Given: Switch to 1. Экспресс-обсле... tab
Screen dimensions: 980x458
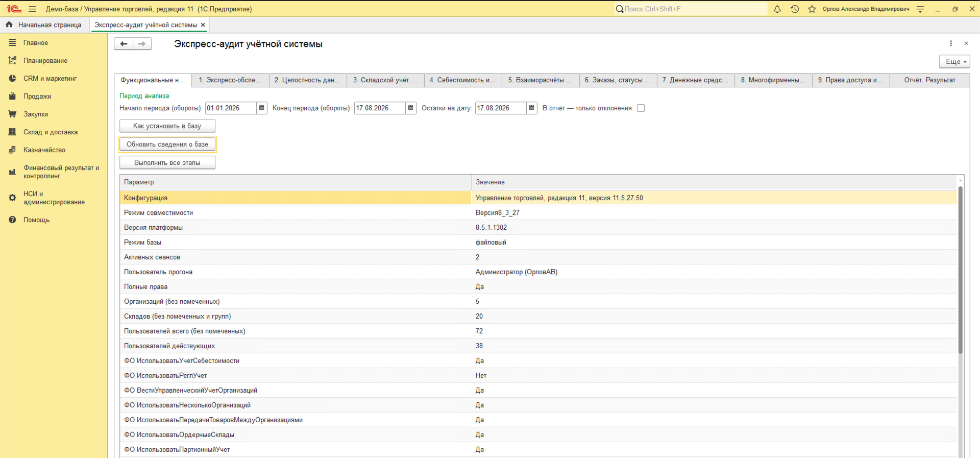Looking at the screenshot, I should point(230,80).
